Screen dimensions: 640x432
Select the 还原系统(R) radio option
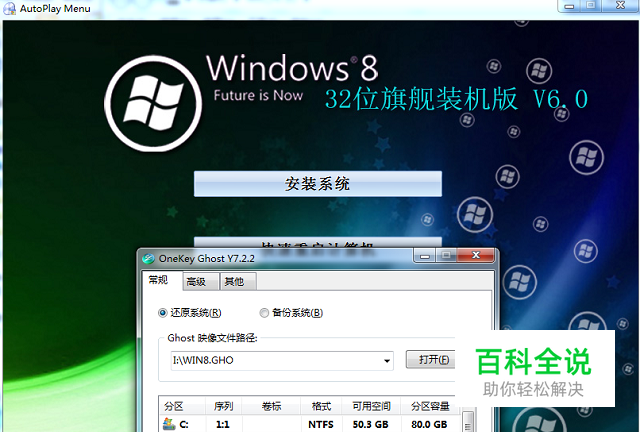[x=190, y=313]
